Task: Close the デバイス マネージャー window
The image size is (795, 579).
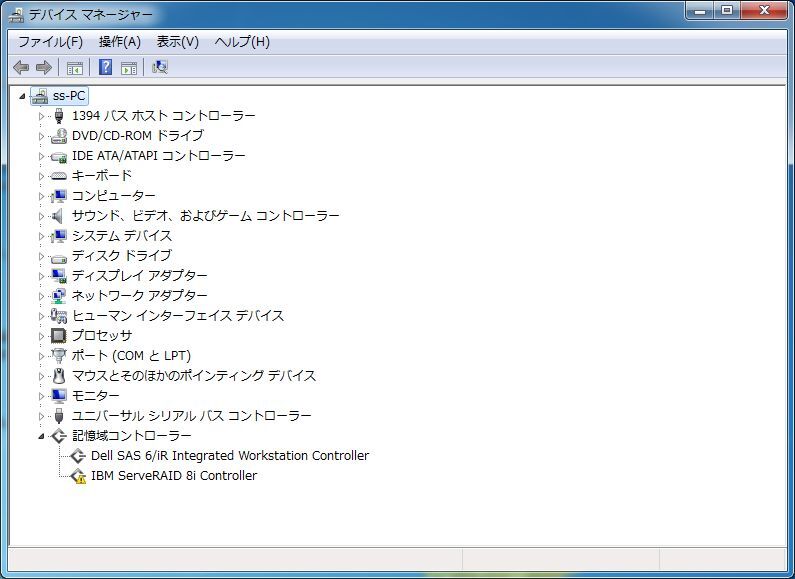Action: point(764,11)
